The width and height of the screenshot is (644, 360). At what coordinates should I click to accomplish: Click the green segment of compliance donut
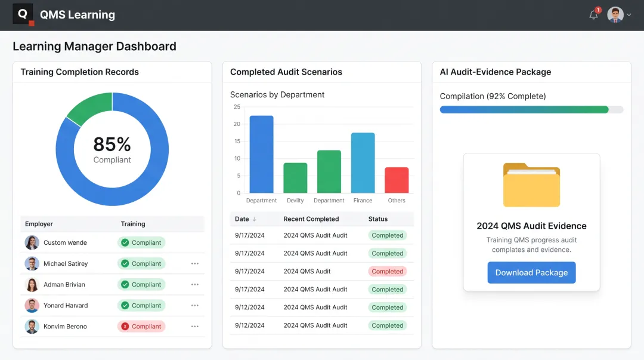[x=93, y=107]
